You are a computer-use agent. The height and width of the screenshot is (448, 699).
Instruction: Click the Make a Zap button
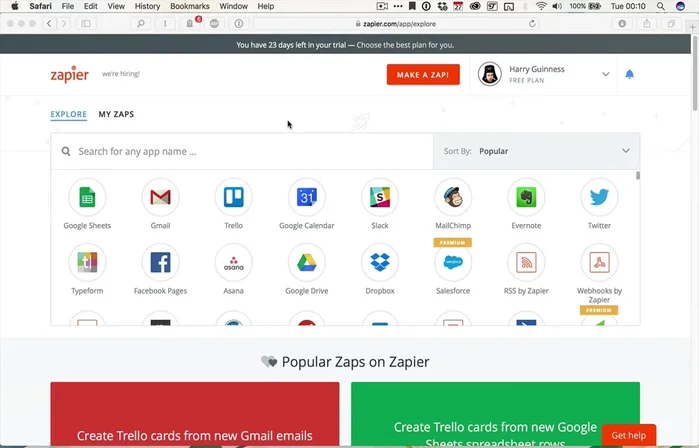coord(423,75)
